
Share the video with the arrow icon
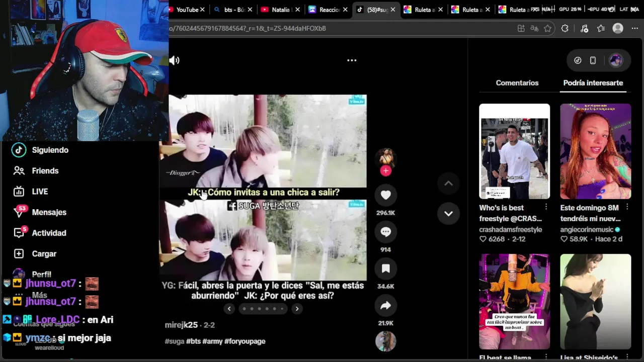coord(386,305)
